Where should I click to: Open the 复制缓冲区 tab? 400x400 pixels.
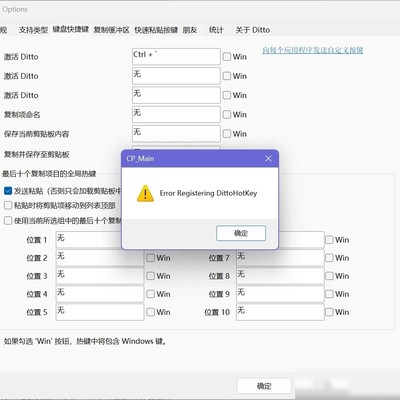point(111,30)
